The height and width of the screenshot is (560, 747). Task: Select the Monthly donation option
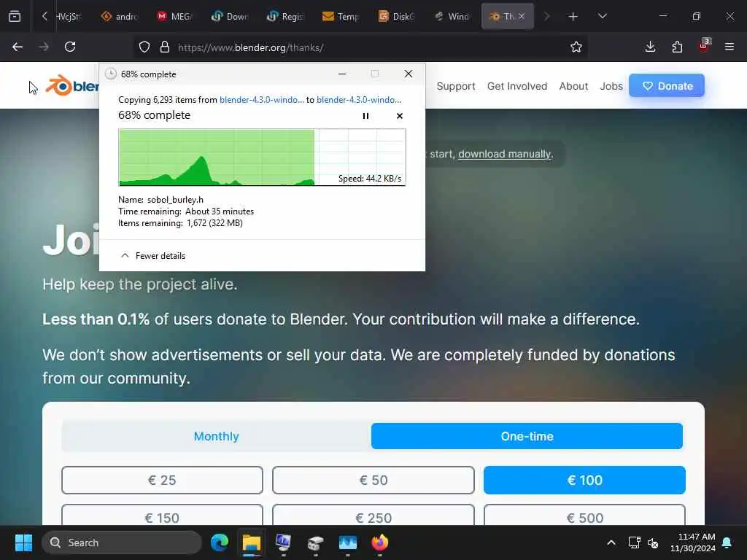[x=216, y=436]
